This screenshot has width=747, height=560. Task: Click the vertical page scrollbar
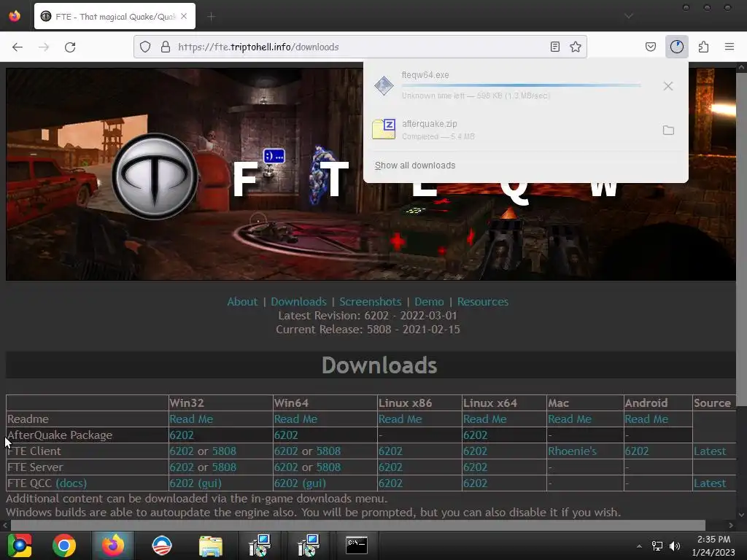click(x=741, y=238)
